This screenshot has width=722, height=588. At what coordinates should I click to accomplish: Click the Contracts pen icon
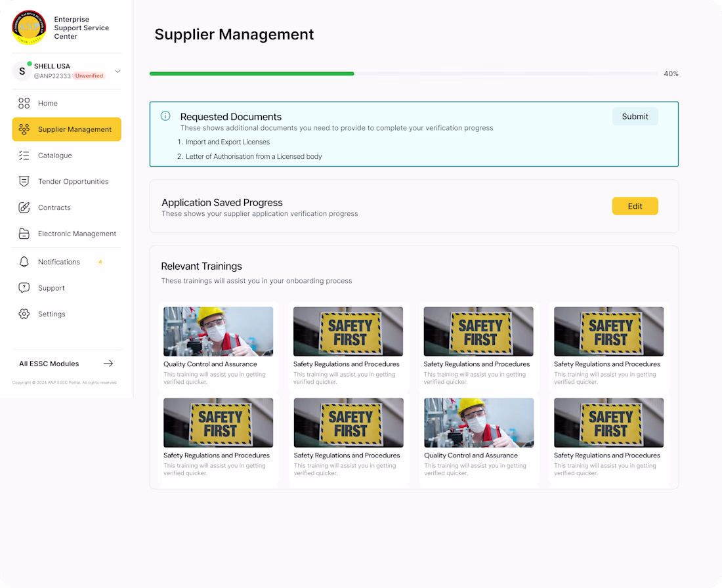coord(24,207)
